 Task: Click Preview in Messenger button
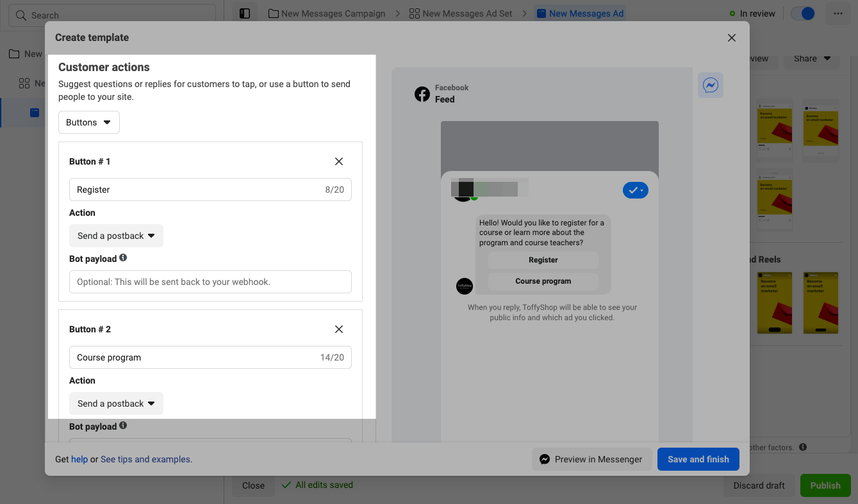tap(591, 459)
